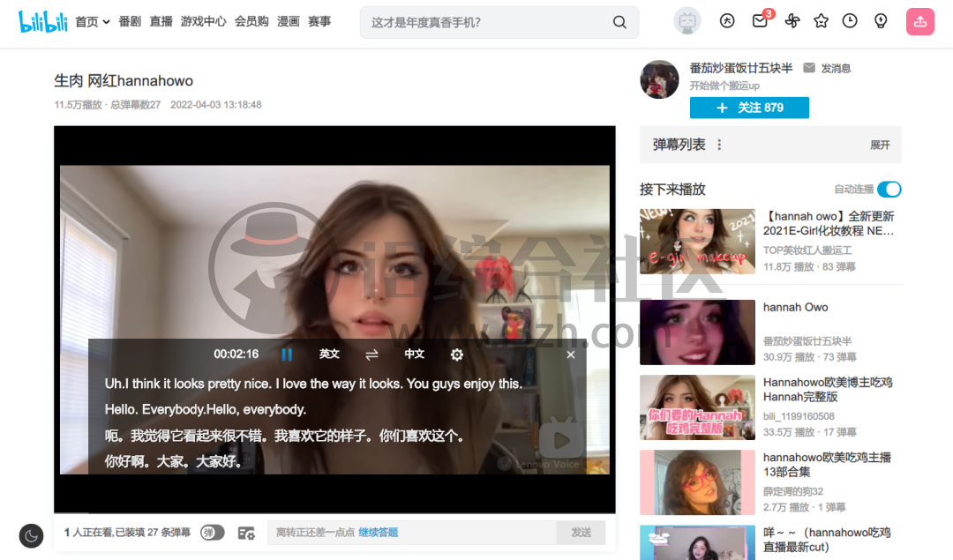Open the membership icon in header
Image resolution: width=953 pixels, height=560 pixels.
click(727, 21)
